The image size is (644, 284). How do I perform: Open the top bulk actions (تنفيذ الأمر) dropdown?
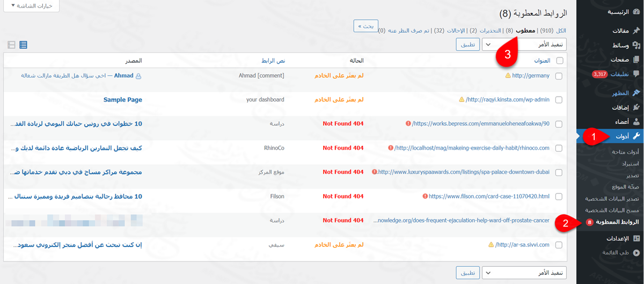pos(524,45)
